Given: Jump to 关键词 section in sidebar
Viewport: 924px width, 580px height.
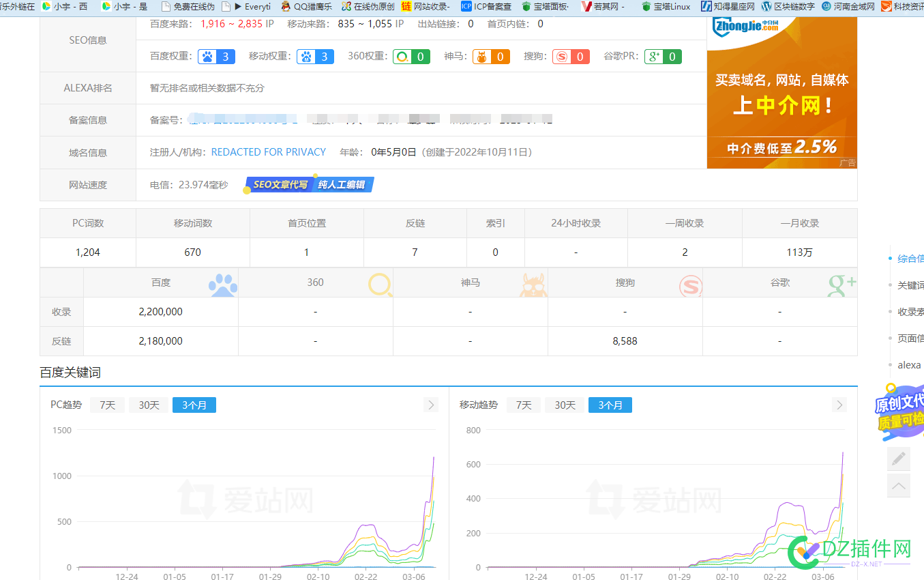Looking at the screenshot, I should (910, 285).
